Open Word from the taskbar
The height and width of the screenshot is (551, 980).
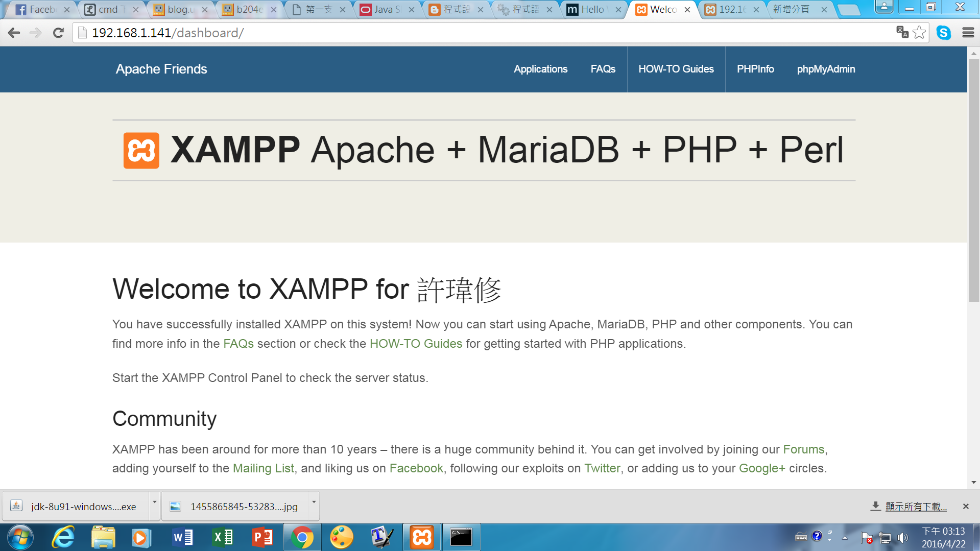[182, 537]
